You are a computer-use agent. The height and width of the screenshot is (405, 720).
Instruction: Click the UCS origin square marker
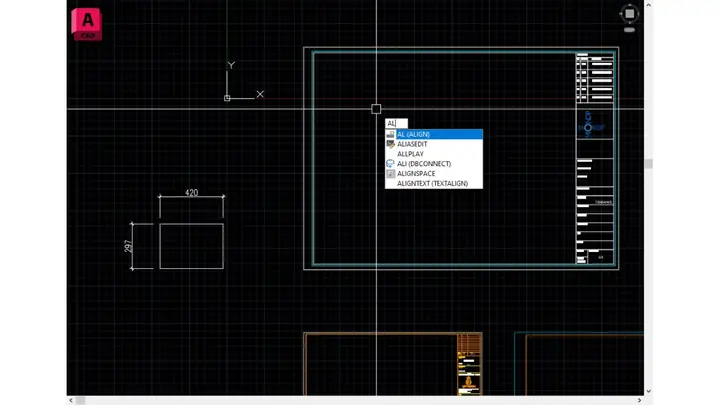click(x=227, y=98)
